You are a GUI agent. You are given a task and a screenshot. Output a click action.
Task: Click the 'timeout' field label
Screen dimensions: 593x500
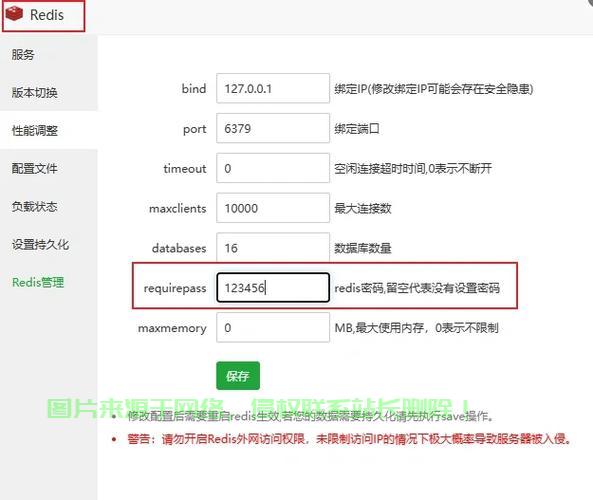(185, 169)
